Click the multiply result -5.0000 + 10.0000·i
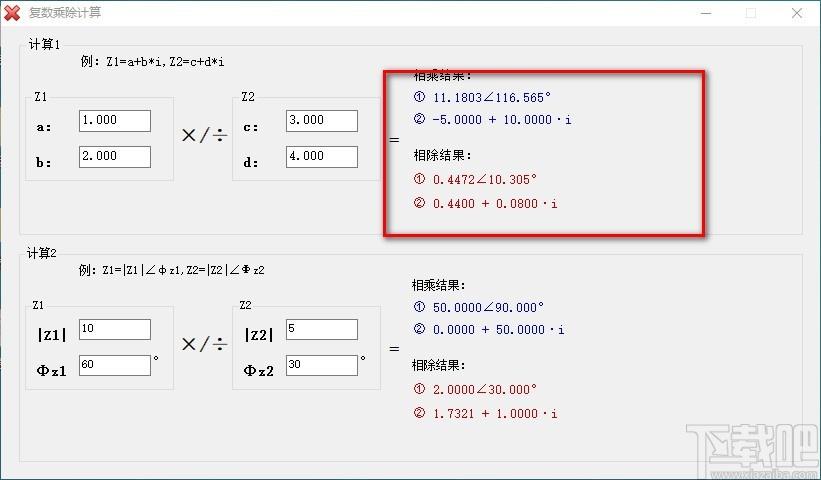 point(502,120)
